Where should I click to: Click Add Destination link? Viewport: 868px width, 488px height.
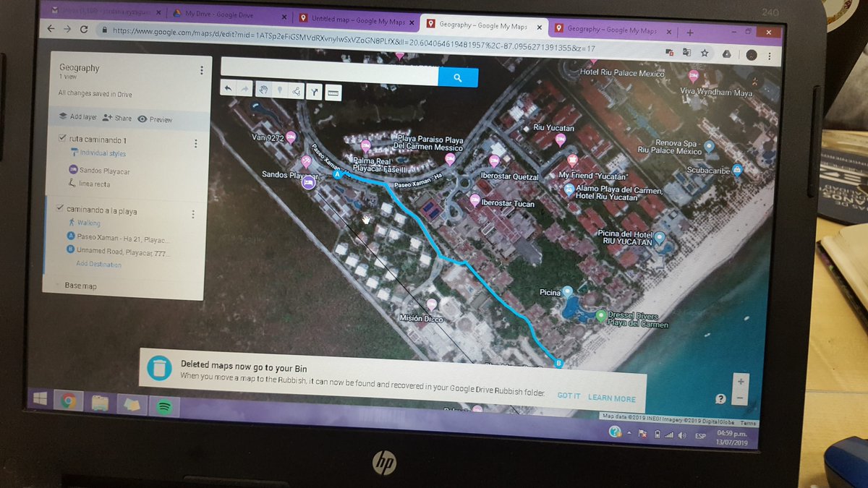click(98, 265)
